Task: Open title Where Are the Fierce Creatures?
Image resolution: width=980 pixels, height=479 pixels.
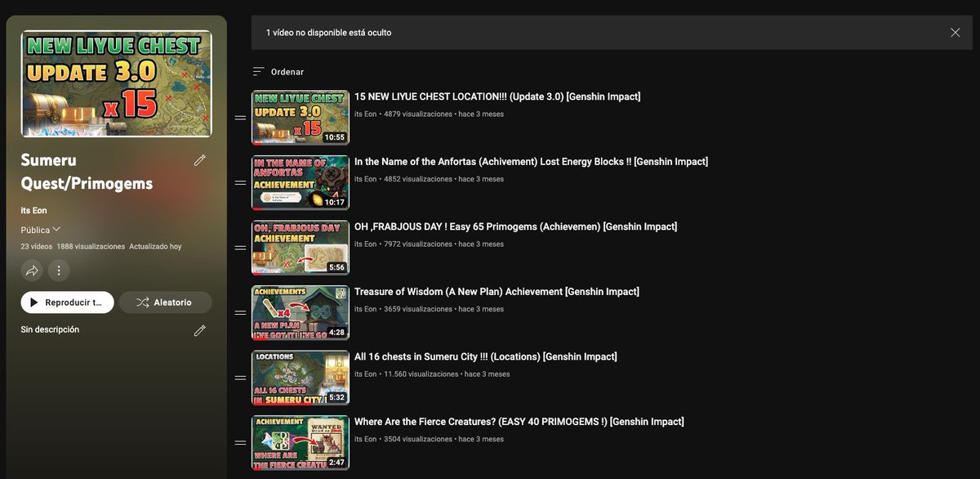Action: (519, 422)
